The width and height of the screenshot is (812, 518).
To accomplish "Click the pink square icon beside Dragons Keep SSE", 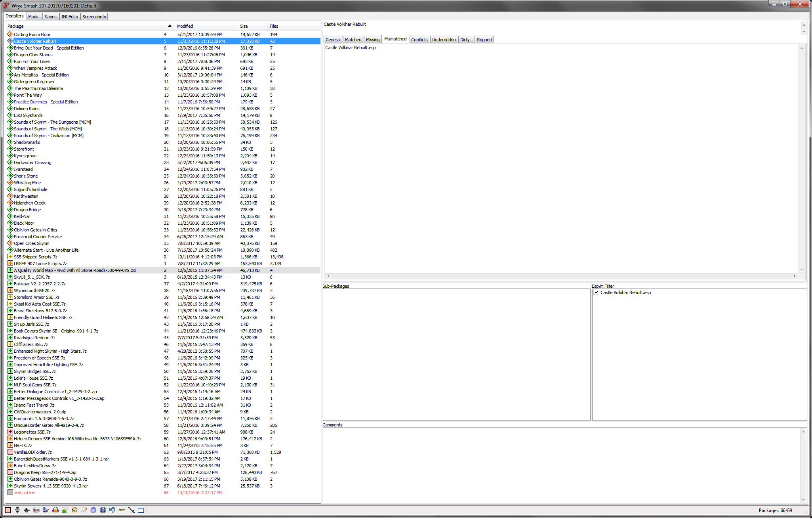I will (10, 472).
